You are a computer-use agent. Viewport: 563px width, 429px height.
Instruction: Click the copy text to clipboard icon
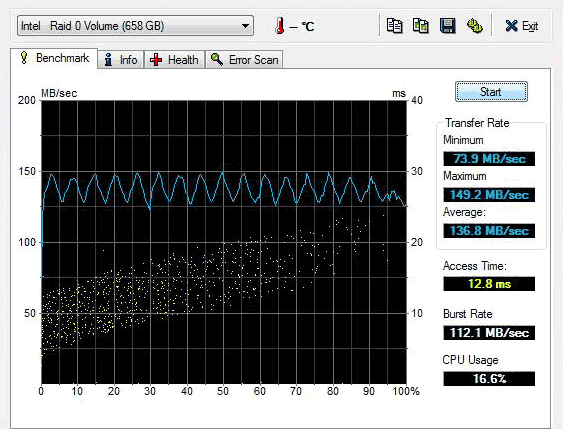[394, 26]
